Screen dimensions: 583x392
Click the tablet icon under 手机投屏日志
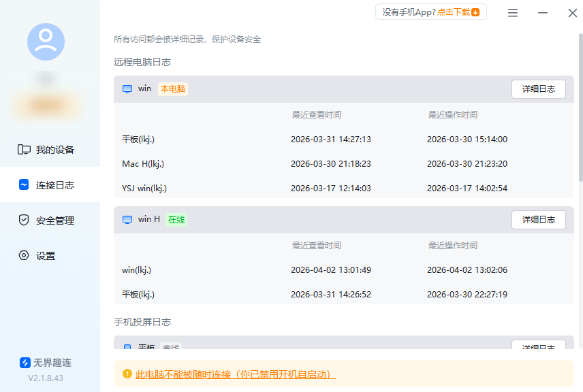(127, 347)
